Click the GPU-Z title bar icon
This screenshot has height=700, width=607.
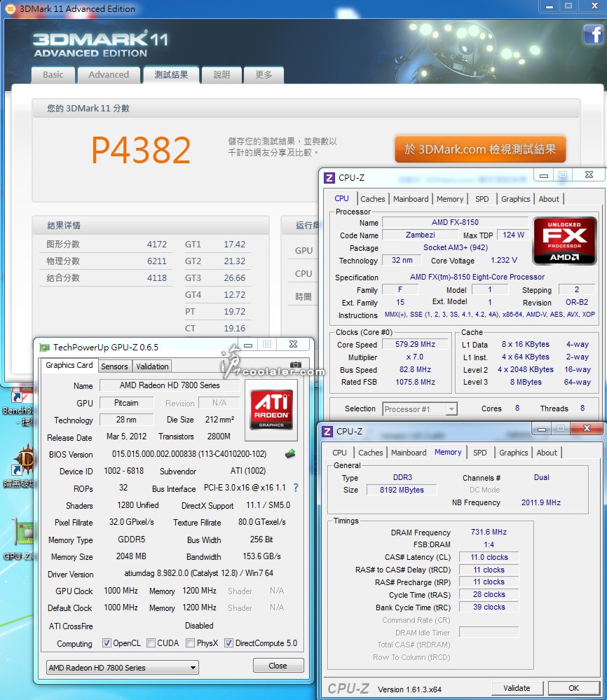pos(44,348)
